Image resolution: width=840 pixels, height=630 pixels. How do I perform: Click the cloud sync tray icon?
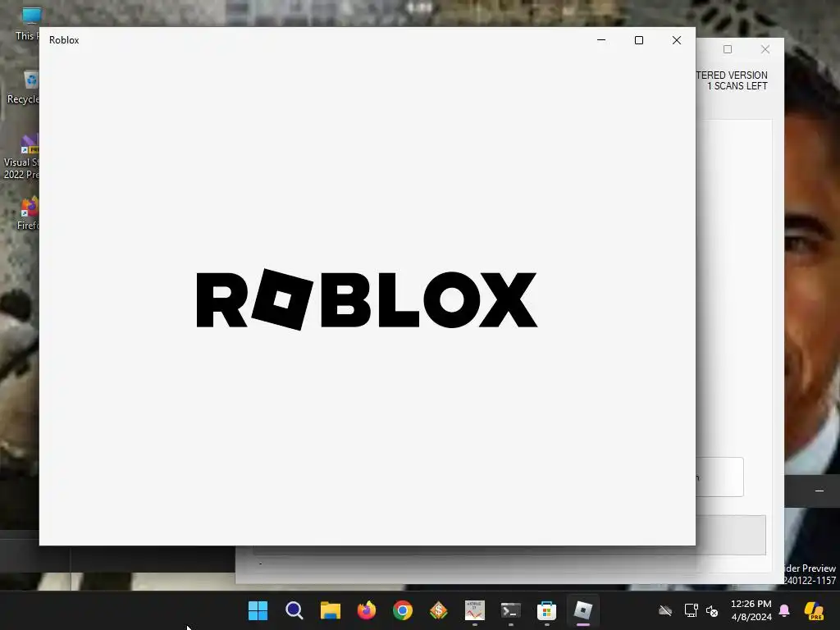pyautogui.click(x=665, y=610)
